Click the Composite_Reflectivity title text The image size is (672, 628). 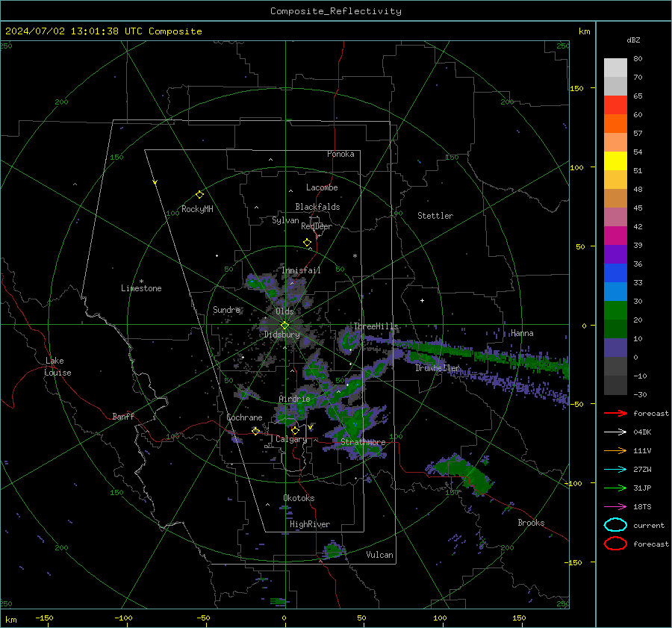[x=335, y=11]
